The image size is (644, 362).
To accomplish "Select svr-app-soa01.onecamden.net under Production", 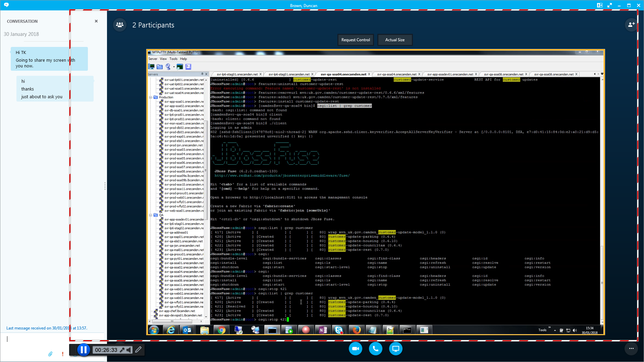I will 184,102.
